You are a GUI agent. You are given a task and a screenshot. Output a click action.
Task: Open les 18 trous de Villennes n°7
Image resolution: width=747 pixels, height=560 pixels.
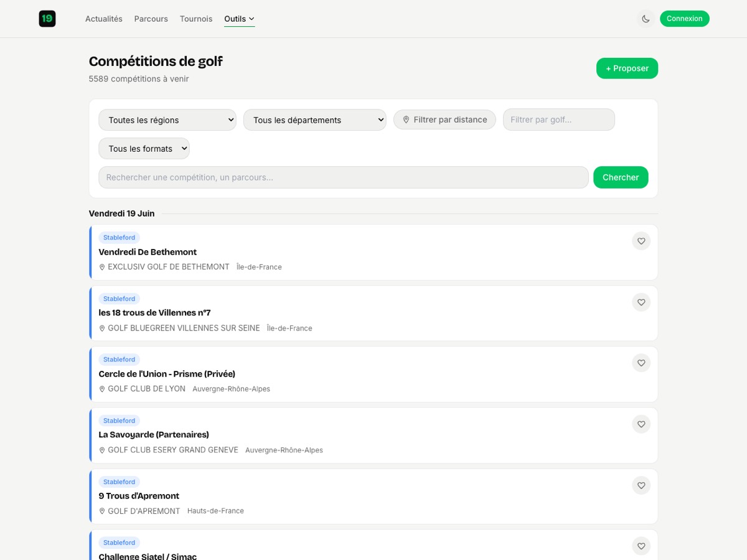coord(154,313)
